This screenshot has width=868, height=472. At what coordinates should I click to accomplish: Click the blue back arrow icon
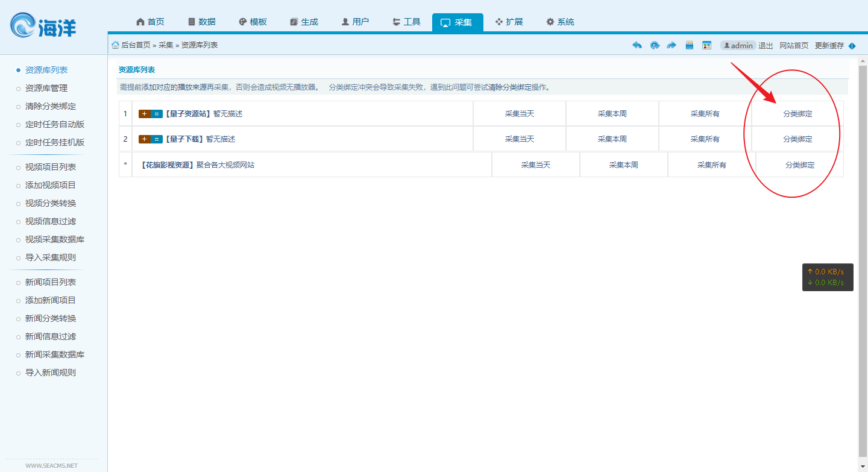click(637, 45)
